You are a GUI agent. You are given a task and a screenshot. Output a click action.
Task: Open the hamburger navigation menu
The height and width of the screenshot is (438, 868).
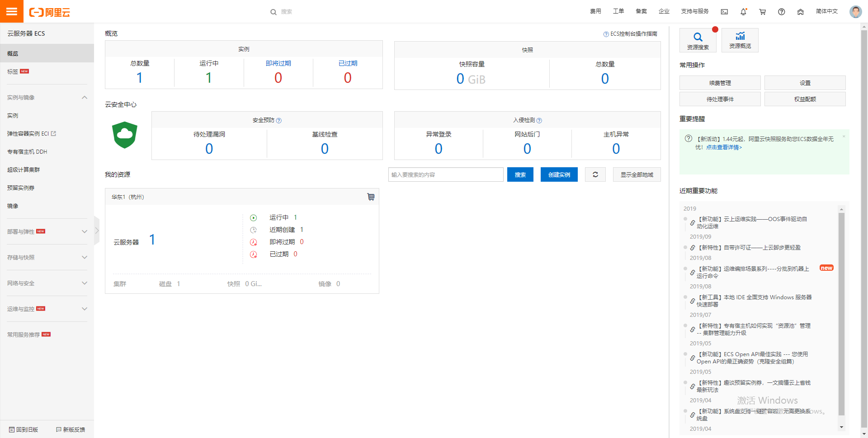(x=12, y=11)
